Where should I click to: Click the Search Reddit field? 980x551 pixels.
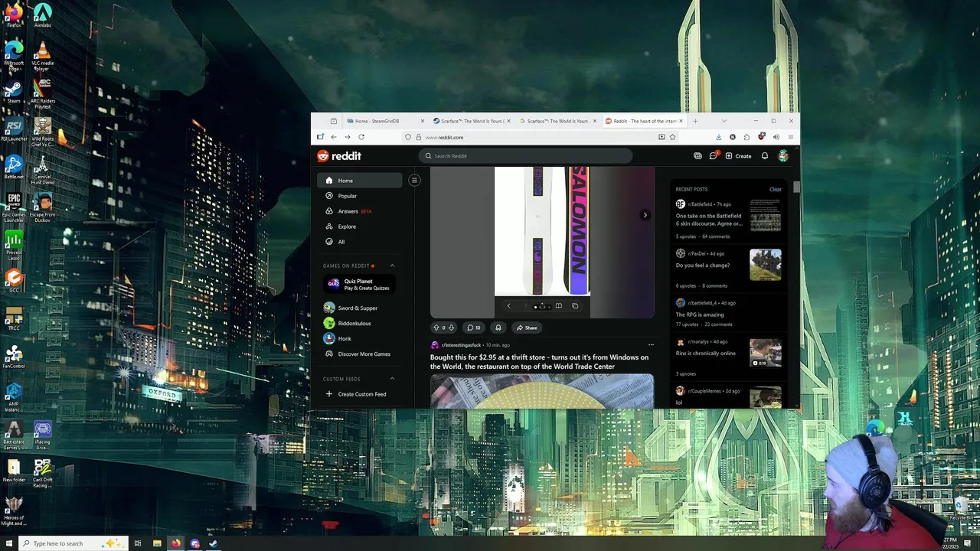[x=525, y=156]
